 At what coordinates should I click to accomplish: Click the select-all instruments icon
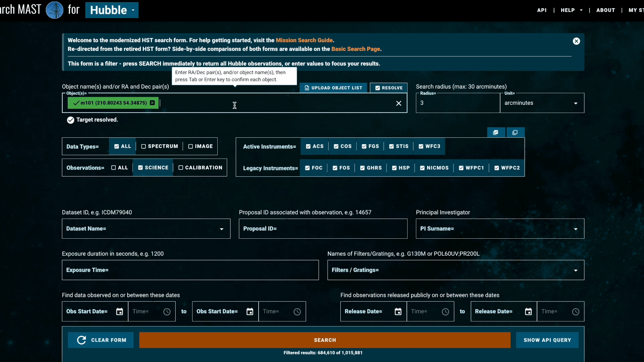coord(496,132)
